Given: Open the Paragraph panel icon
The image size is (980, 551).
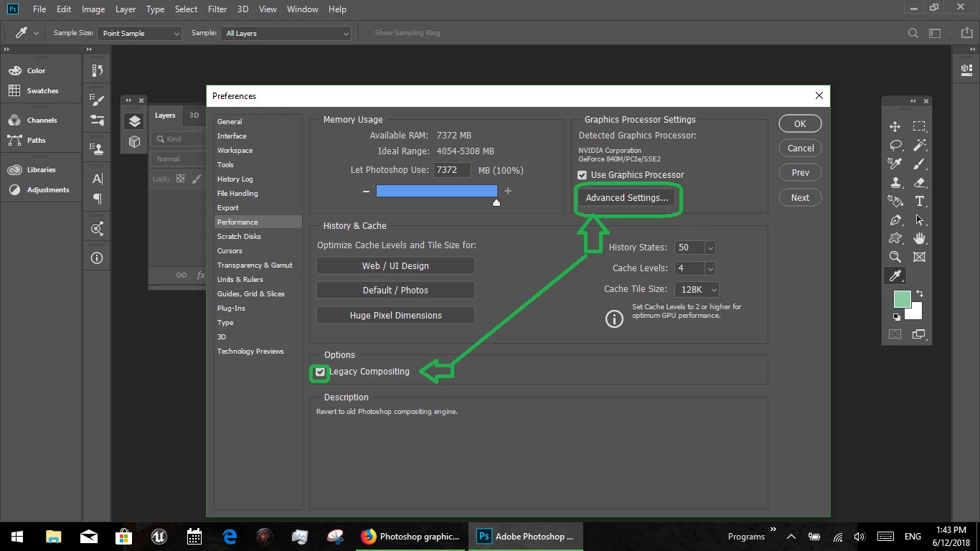Looking at the screenshot, I should [x=98, y=199].
